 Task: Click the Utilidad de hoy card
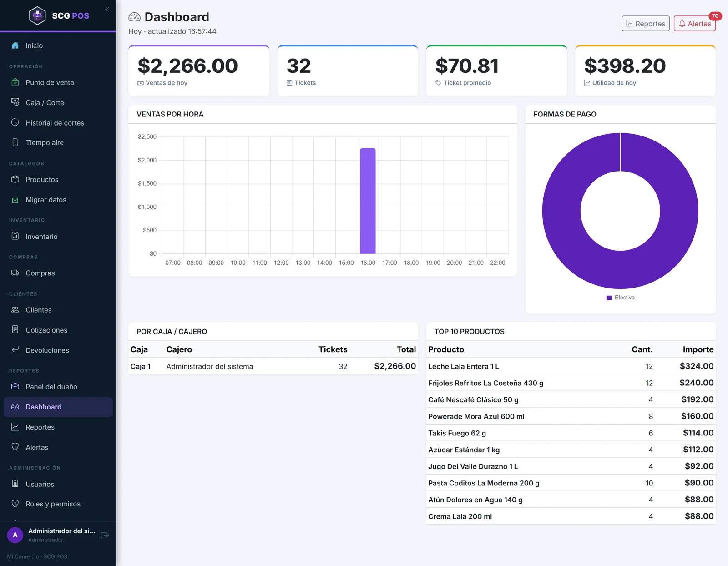(x=645, y=71)
